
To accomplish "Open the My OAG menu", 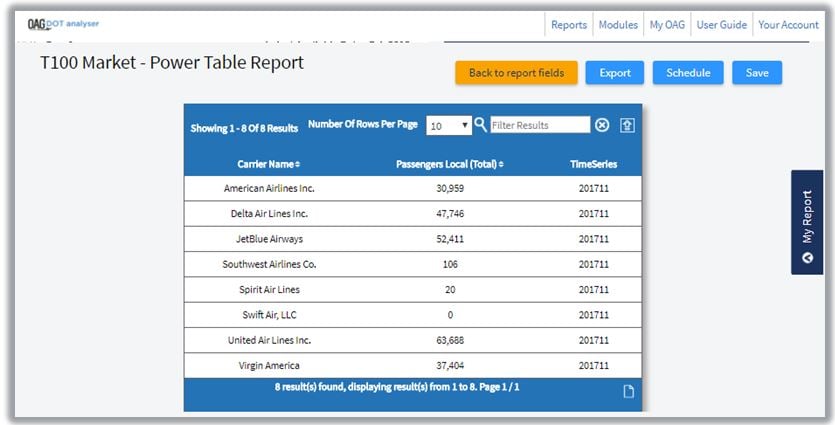I will 667,25.
